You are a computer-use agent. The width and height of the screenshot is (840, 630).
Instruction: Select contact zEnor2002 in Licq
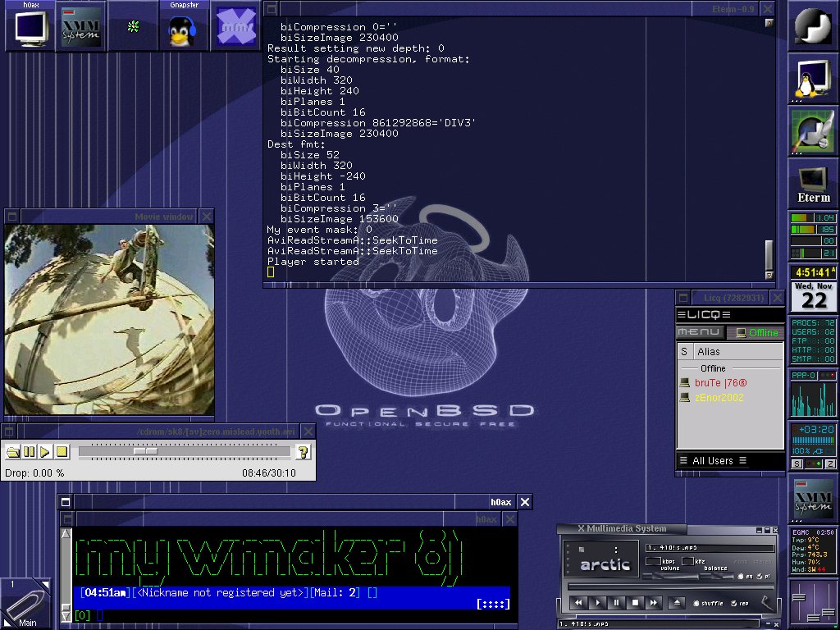(x=719, y=398)
